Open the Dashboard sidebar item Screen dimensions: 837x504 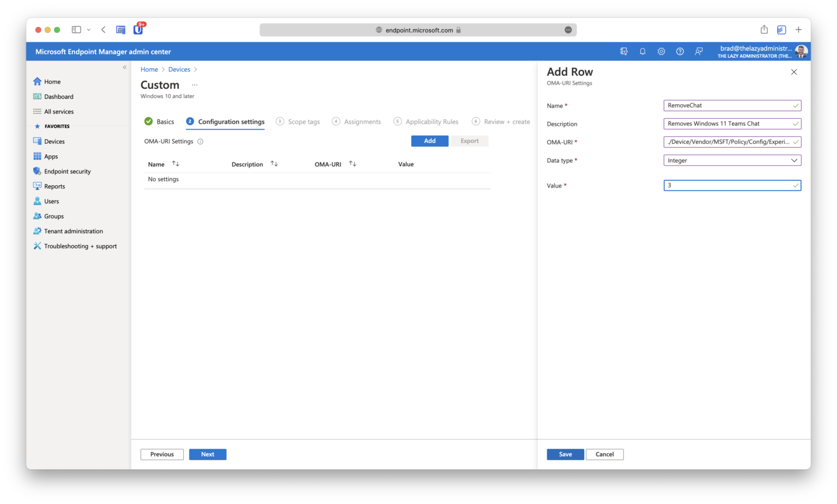pos(53,96)
